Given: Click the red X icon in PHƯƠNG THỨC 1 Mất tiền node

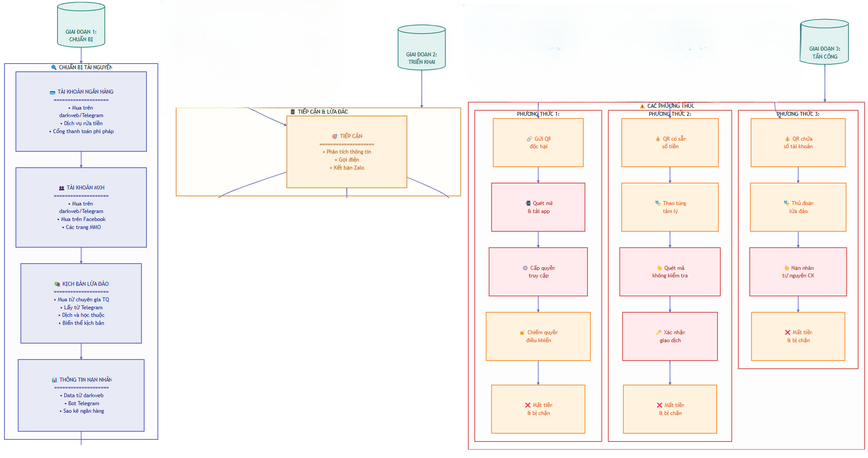Looking at the screenshot, I should click(528, 405).
